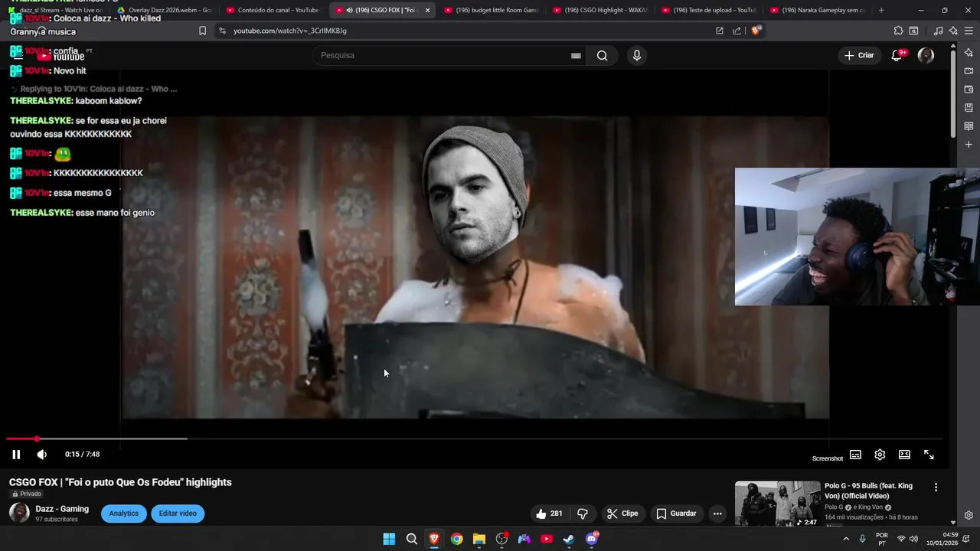Screen dimensions: 980x551
Task: Open sidebar settings gear at bottom
Action: 969,515
